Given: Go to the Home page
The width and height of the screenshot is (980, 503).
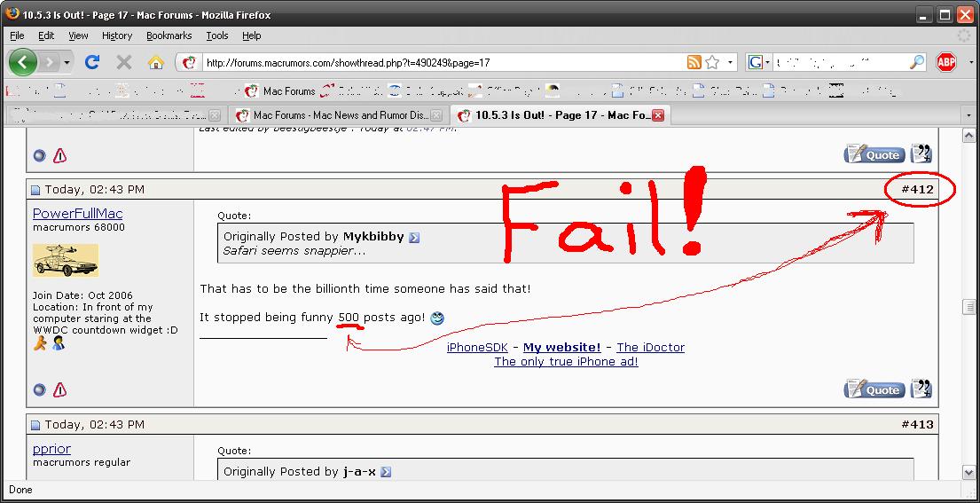Looking at the screenshot, I should tap(155, 62).
